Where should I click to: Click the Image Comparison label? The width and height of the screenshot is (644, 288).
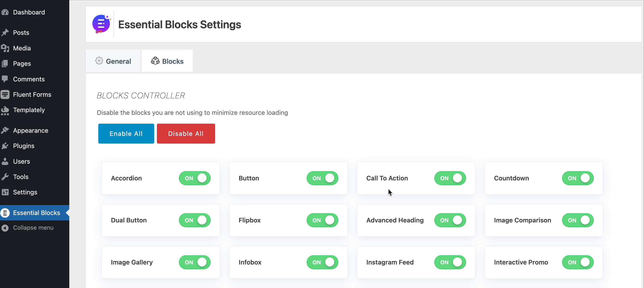522,220
